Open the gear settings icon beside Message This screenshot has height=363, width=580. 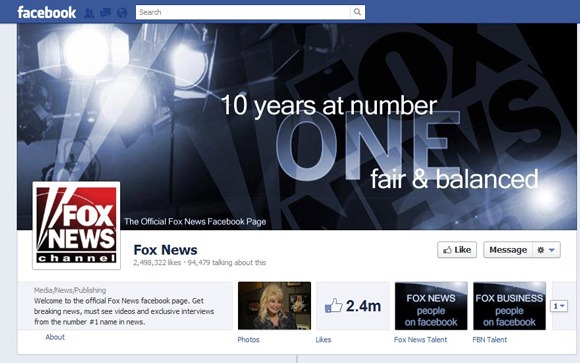(x=540, y=250)
